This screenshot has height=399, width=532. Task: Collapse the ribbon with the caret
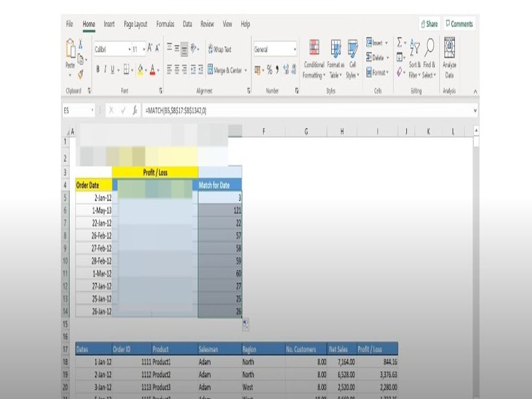[475, 92]
